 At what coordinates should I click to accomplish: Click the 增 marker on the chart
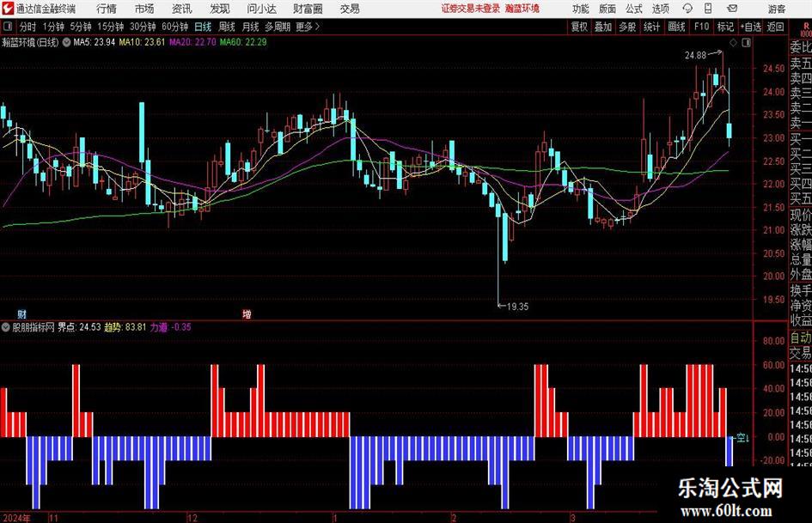247,313
